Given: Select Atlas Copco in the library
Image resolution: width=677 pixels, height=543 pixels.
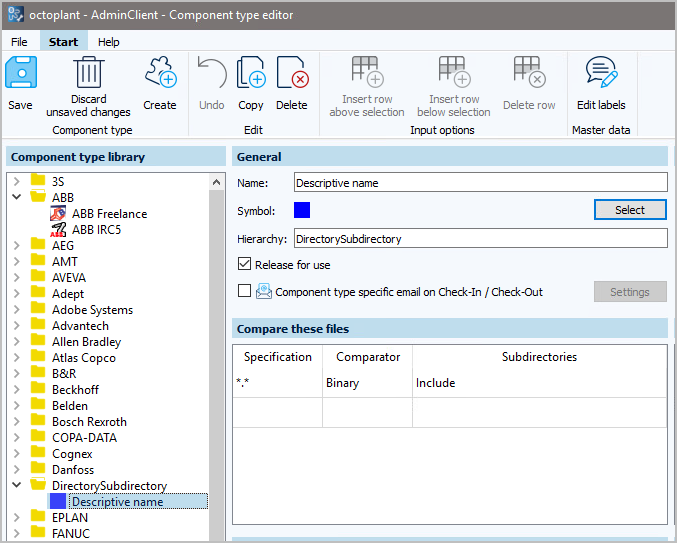Looking at the screenshot, I should pos(84,357).
